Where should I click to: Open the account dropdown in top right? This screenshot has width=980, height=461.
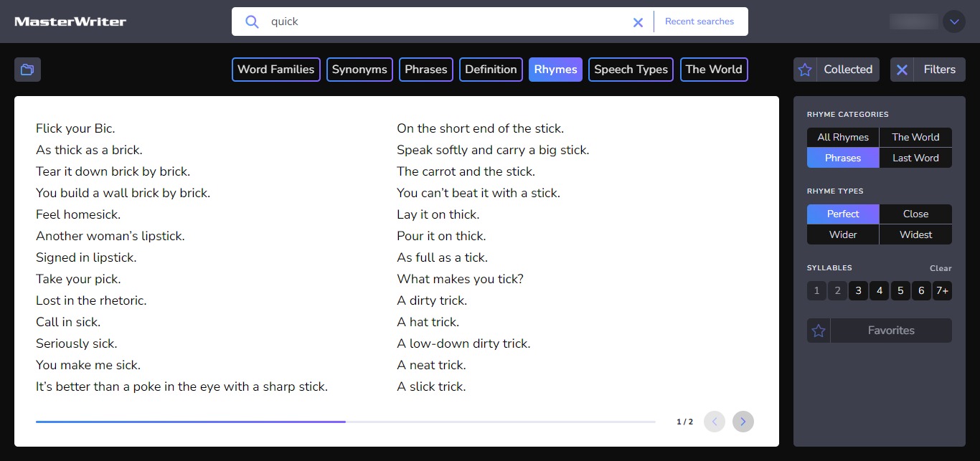point(954,22)
